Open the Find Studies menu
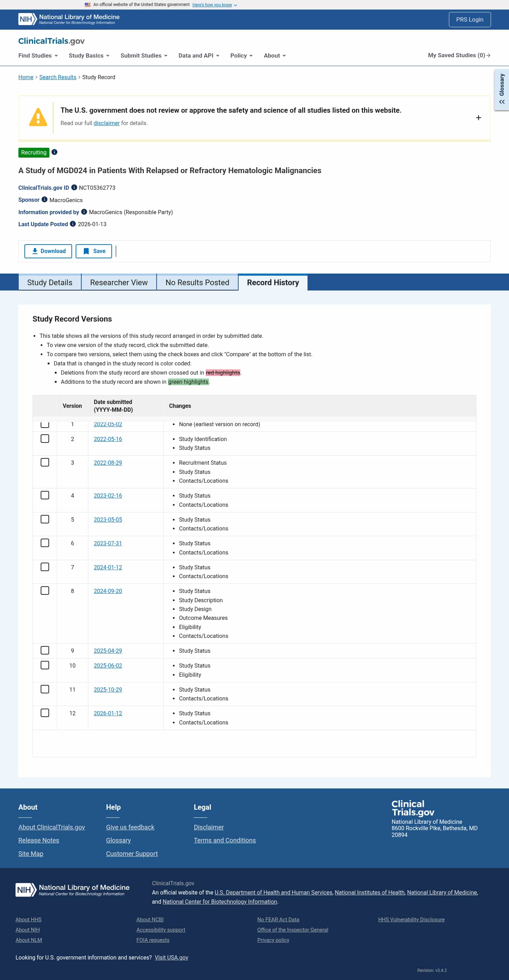The width and height of the screenshot is (509, 980). coord(38,55)
